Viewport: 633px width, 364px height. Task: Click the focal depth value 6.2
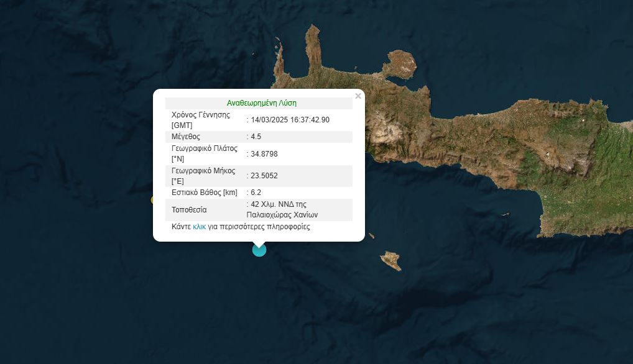(x=256, y=193)
